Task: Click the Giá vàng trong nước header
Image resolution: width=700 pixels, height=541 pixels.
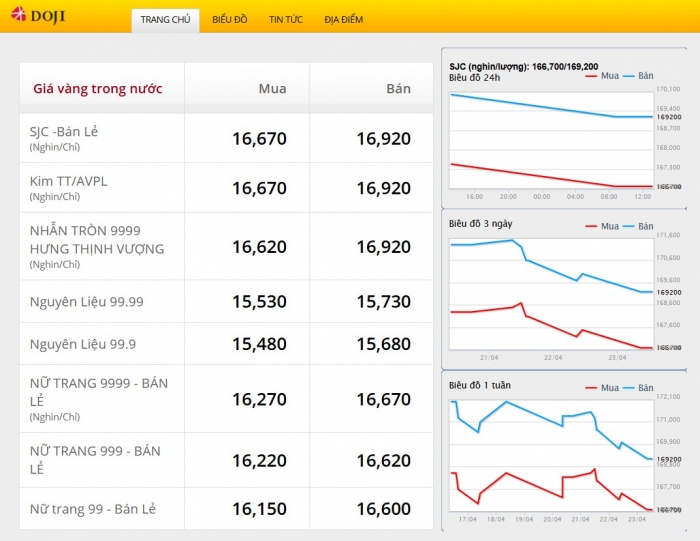Action: tap(97, 89)
